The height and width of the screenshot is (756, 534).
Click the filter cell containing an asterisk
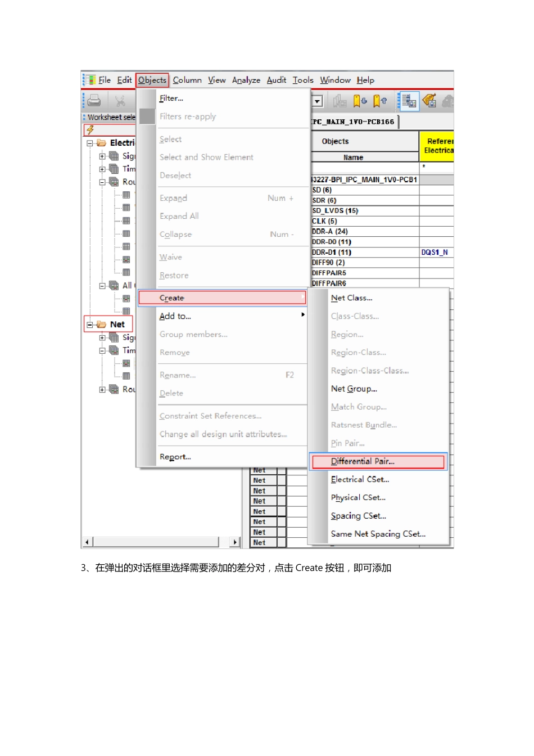(437, 168)
